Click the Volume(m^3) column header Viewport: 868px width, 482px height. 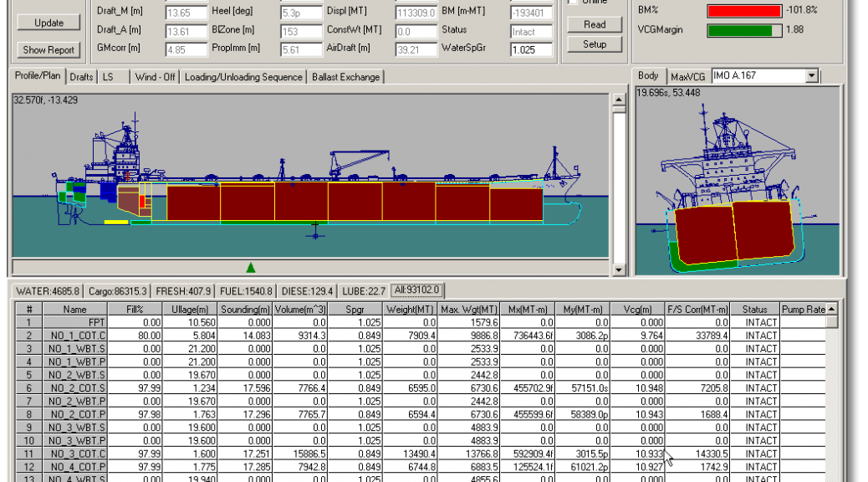pyautogui.click(x=300, y=309)
